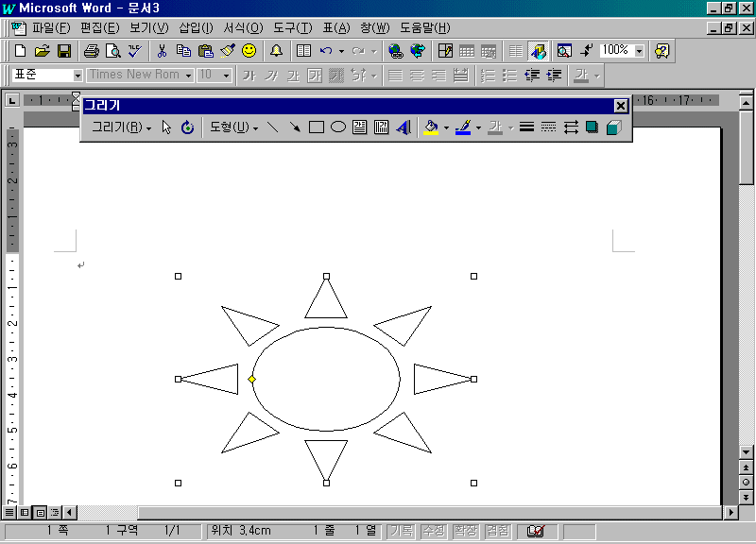Activate the Format Painter brush
This screenshot has width=756, height=544.
click(228, 51)
